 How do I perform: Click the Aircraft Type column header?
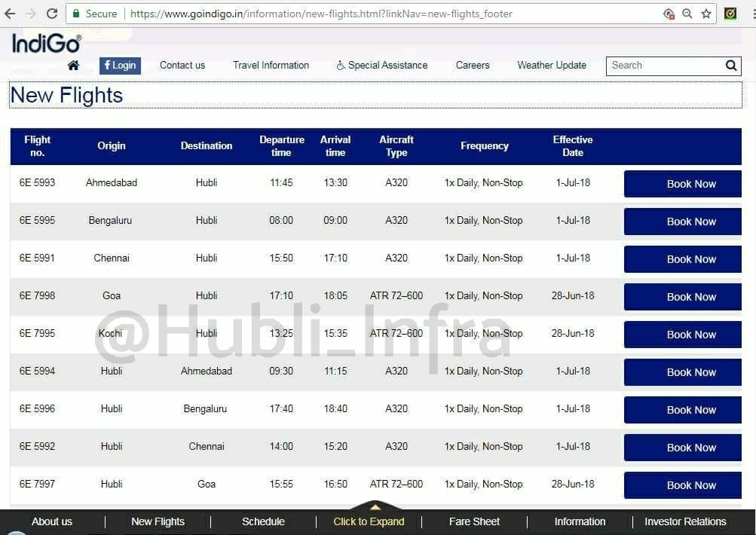point(396,146)
